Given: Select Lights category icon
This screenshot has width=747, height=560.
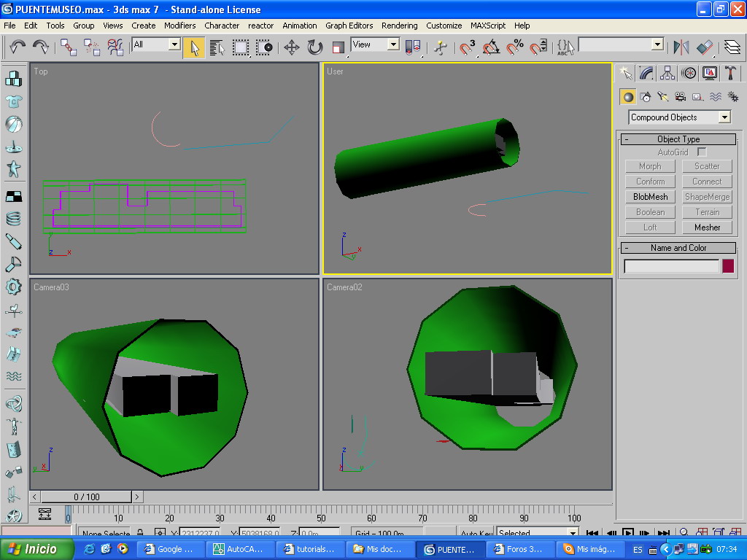Looking at the screenshot, I should pos(662,97).
